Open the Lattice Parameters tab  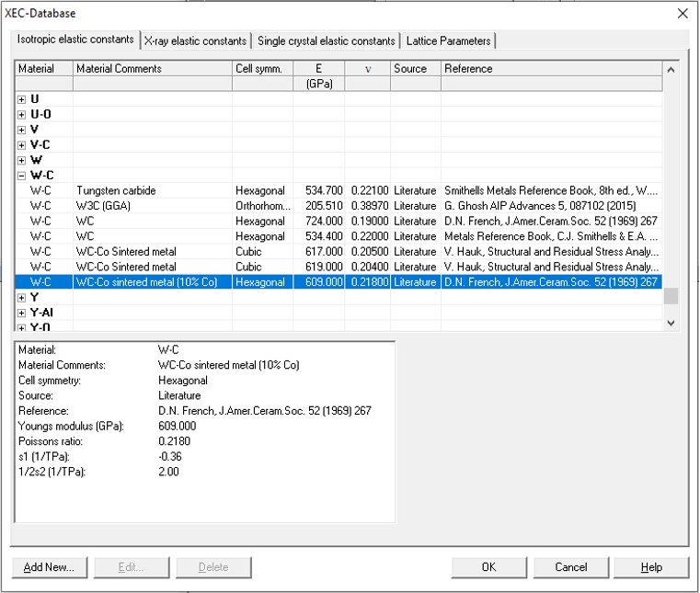tap(448, 40)
